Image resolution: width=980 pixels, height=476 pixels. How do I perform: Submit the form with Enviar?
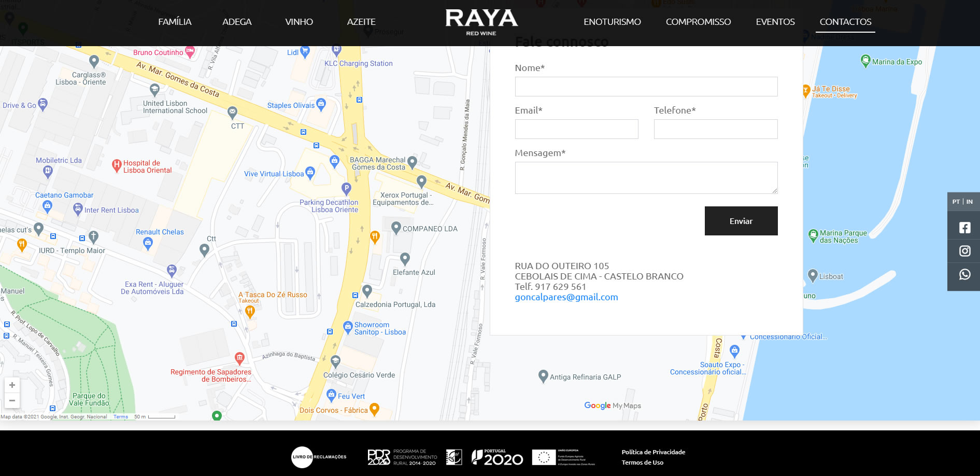[x=741, y=221]
